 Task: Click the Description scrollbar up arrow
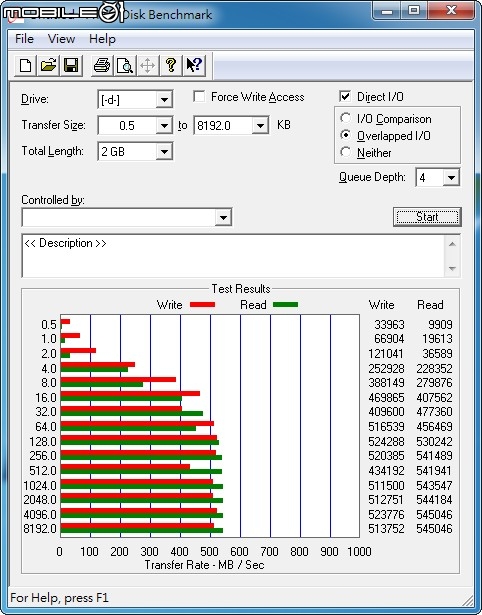click(x=452, y=244)
